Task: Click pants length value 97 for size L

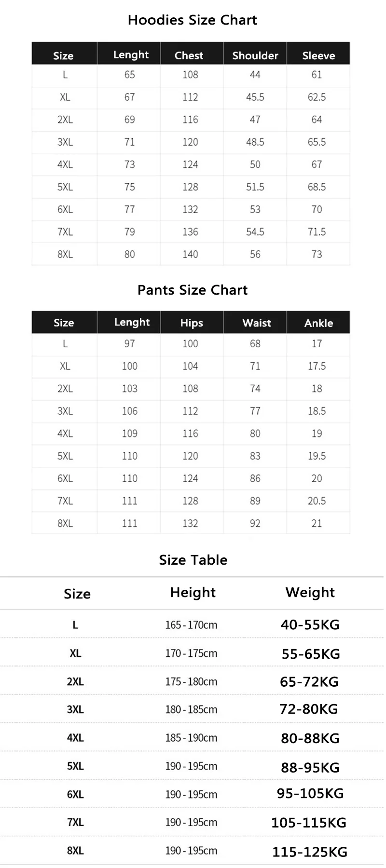Action: coord(129,344)
